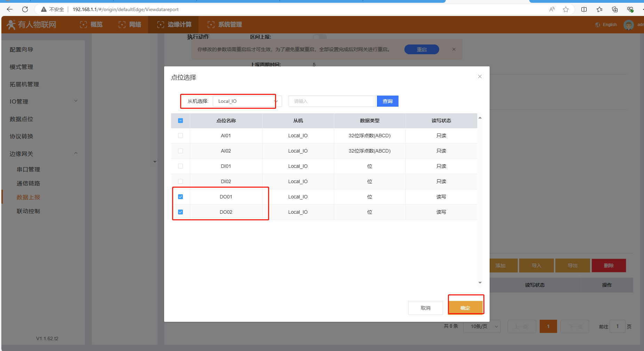Viewport: 644px width, 351px height.
Task: Click the table scrollbar down arrow
Action: click(480, 283)
